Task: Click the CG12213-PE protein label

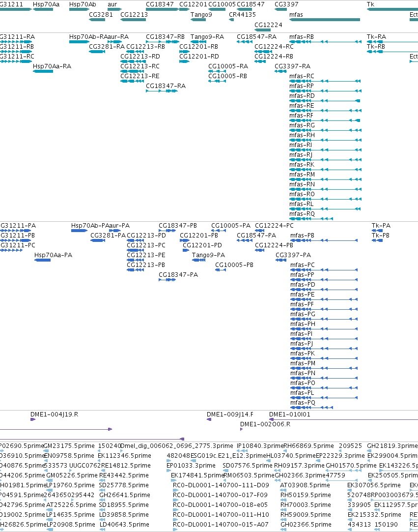Action: click(x=146, y=255)
